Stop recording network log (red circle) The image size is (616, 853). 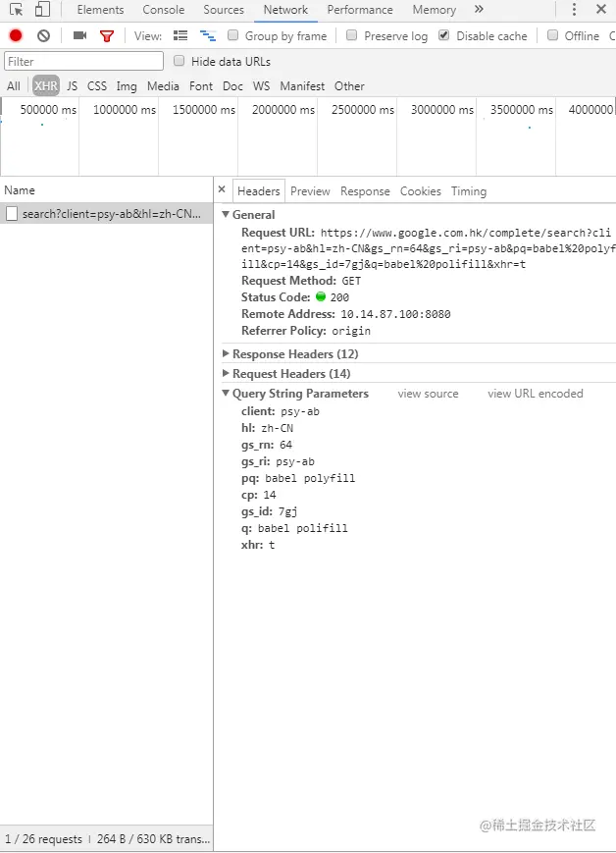[x=16, y=36]
